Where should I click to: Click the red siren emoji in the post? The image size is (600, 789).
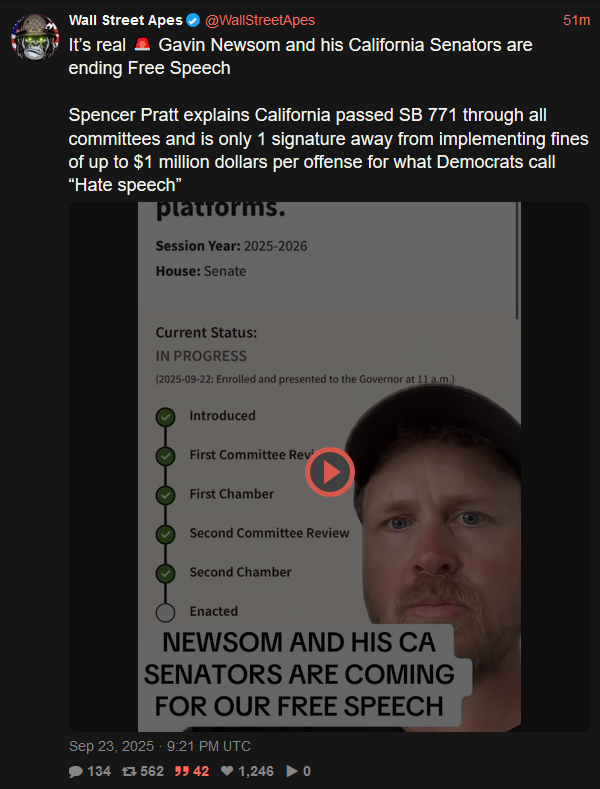(x=142, y=45)
